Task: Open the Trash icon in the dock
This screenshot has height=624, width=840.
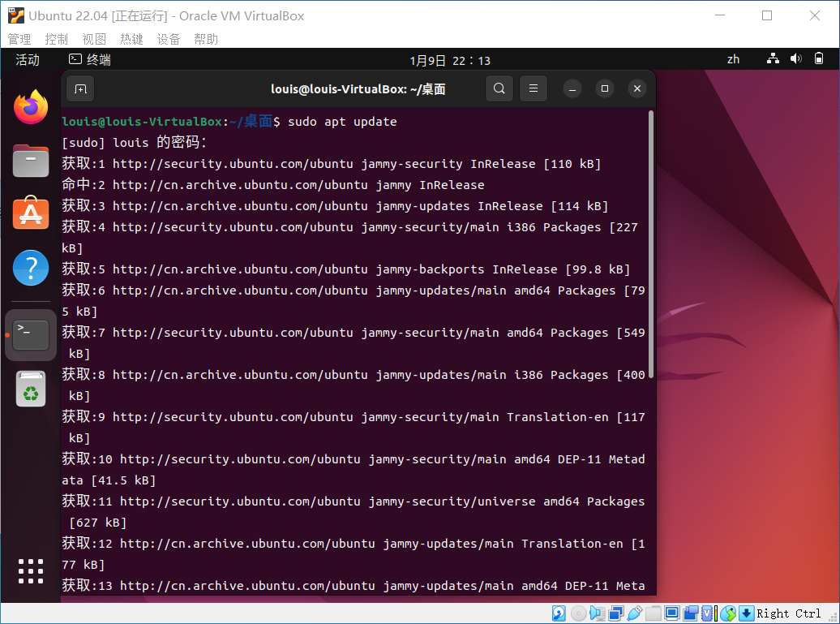Action: pyautogui.click(x=31, y=389)
